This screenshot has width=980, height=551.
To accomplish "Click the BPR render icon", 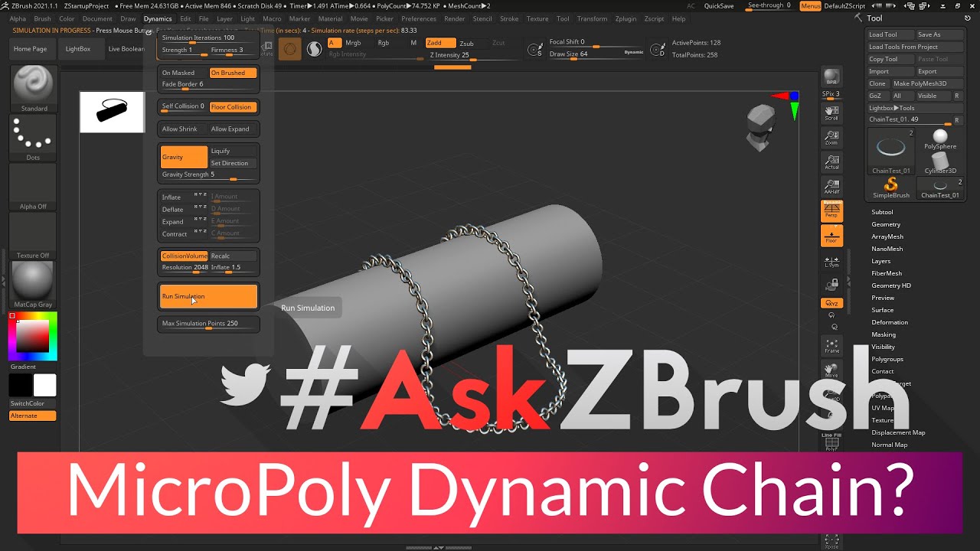I will click(x=831, y=77).
